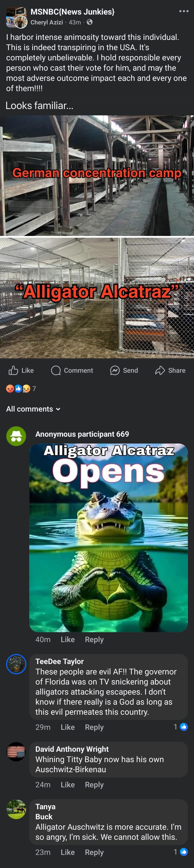Open the MSNBC{News Junkies} group page
The width and height of the screenshot is (194, 868).
pyautogui.click(x=72, y=12)
